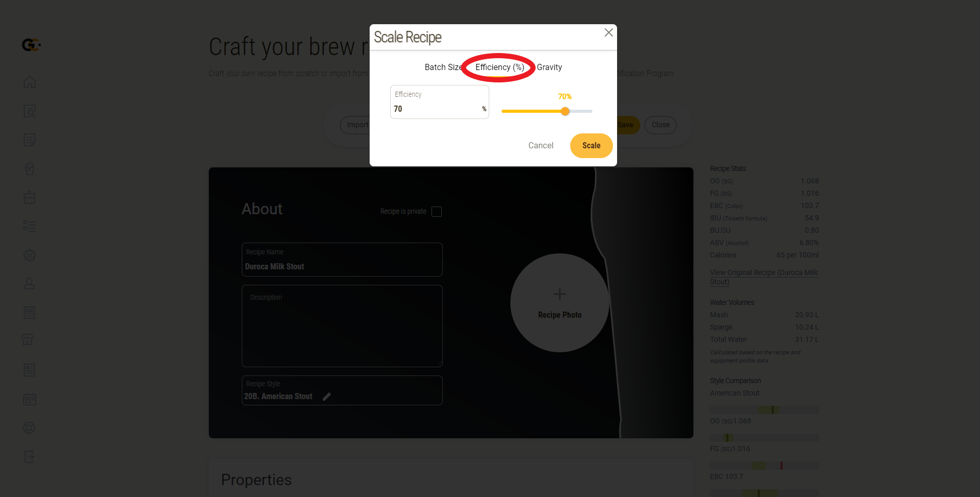Click the logout icon in the sidebar
980x497 pixels.
[x=30, y=457]
